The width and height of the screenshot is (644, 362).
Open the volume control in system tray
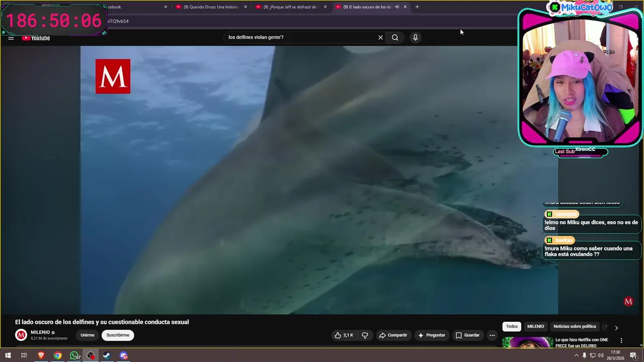601,355
